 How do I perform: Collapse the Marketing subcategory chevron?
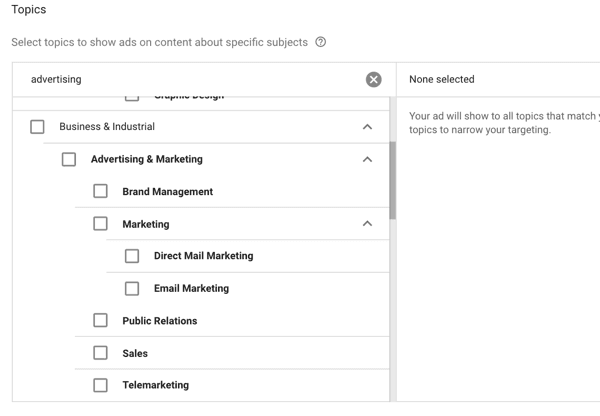click(x=367, y=224)
